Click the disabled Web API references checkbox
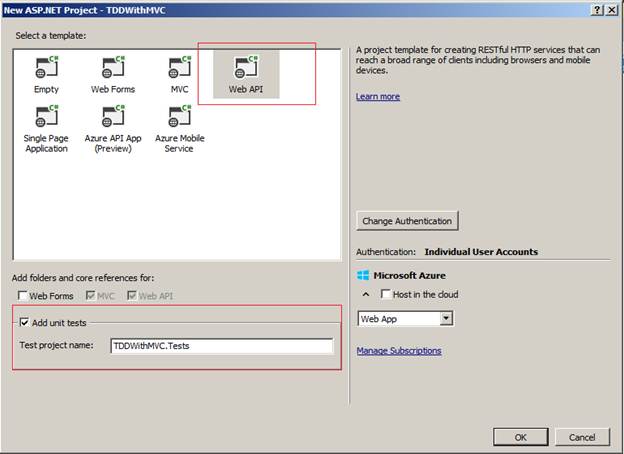This screenshot has width=624, height=454. pos(132,295)
